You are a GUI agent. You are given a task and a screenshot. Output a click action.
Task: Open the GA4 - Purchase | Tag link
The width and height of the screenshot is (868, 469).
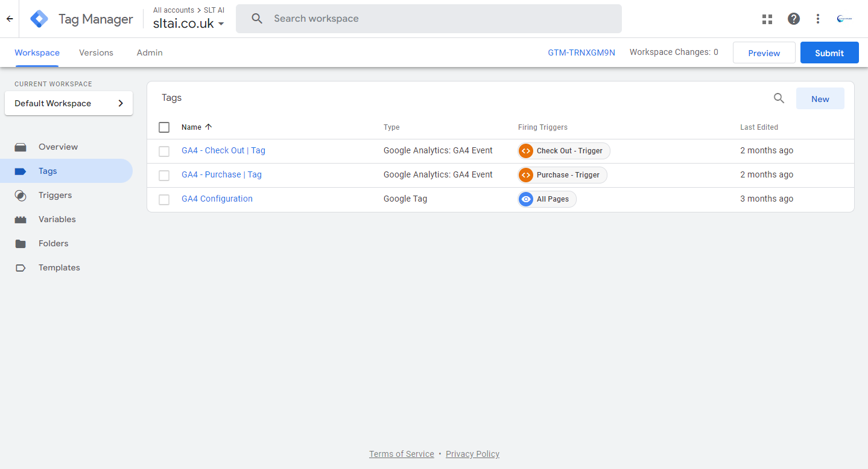click(221, 174)
